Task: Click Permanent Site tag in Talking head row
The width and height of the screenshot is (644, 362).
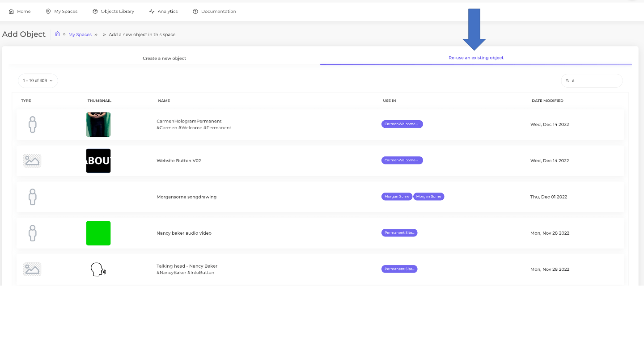Action: [x=399, y=269]
